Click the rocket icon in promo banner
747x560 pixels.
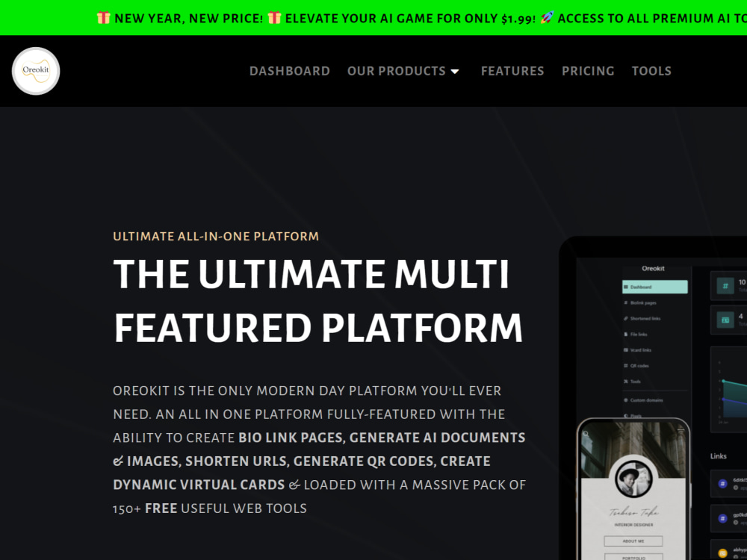547,18
